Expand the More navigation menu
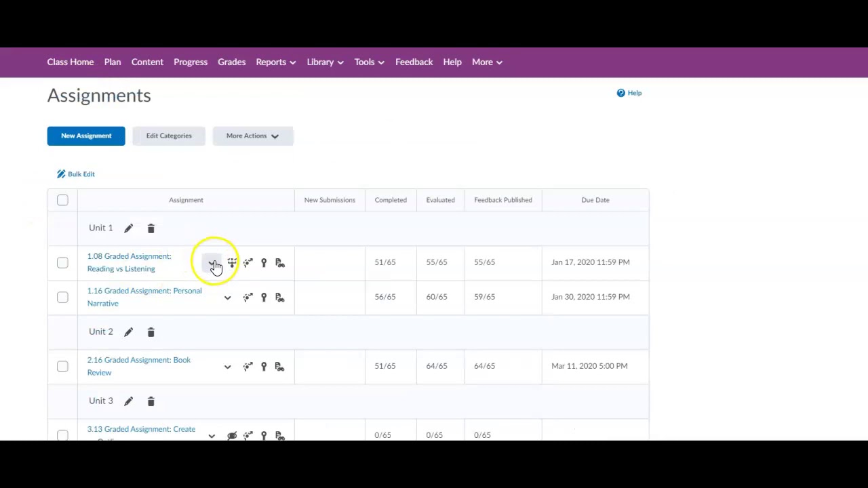The width and height of the screenshot is (868, 488). pyautogui.click(x=487, y=62)
